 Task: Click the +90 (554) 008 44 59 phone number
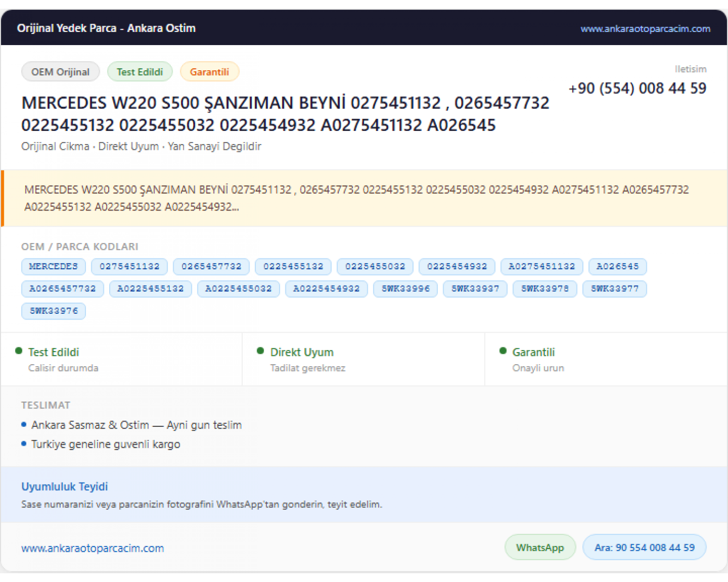[x=637, y=88]
